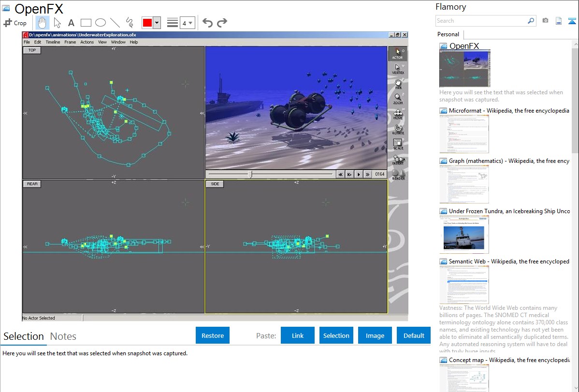Select the Crop tool

(15, 23)
